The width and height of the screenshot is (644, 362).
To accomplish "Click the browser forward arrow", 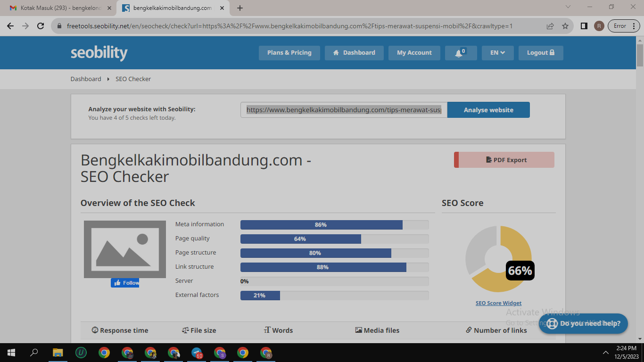I will [25, 26].
